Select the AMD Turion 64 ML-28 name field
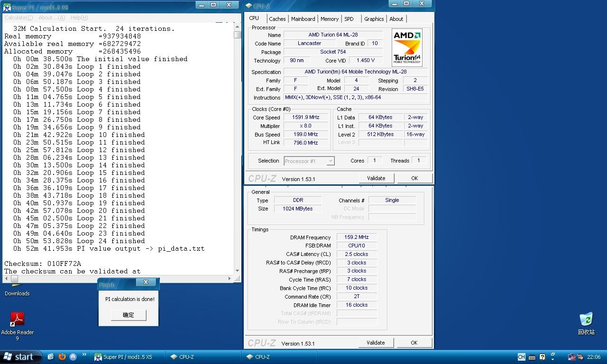This screenshot has width=607, height=364. (x=333, y=35)
